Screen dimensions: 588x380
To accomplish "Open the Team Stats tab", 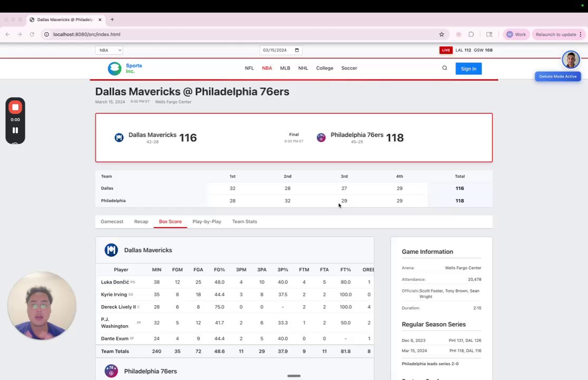I will 244,222.
